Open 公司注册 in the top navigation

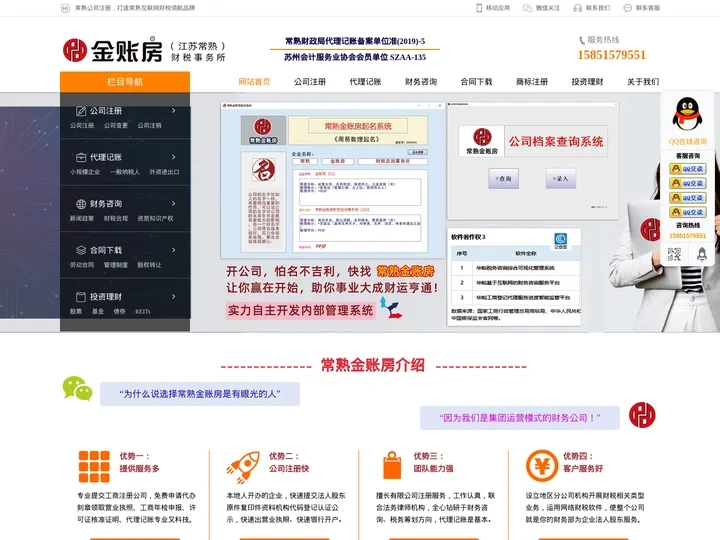310,82
